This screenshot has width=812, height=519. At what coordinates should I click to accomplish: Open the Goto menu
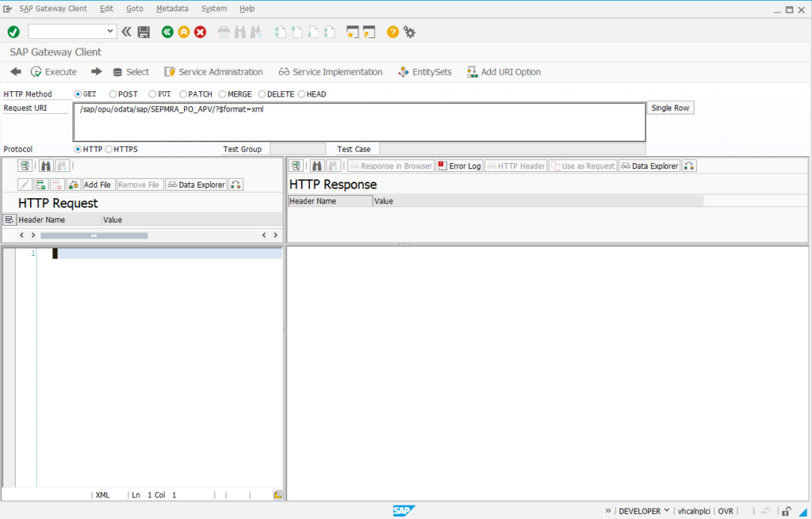[135, 9]
